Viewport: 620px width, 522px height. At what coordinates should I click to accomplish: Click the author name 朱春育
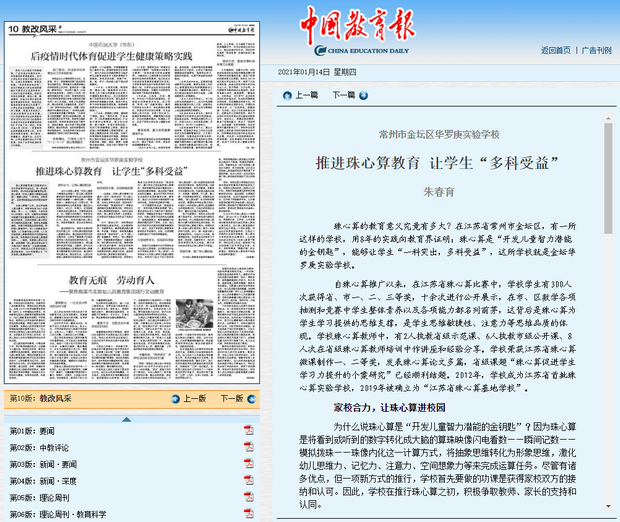439,192
